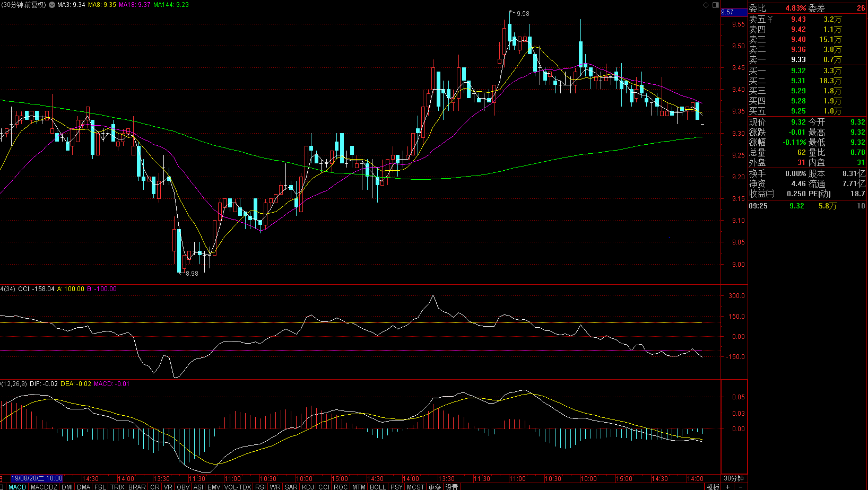Click the DIF: -0.02 MACD reading
This screenshot has width=868, height=490.
[44, 384]
